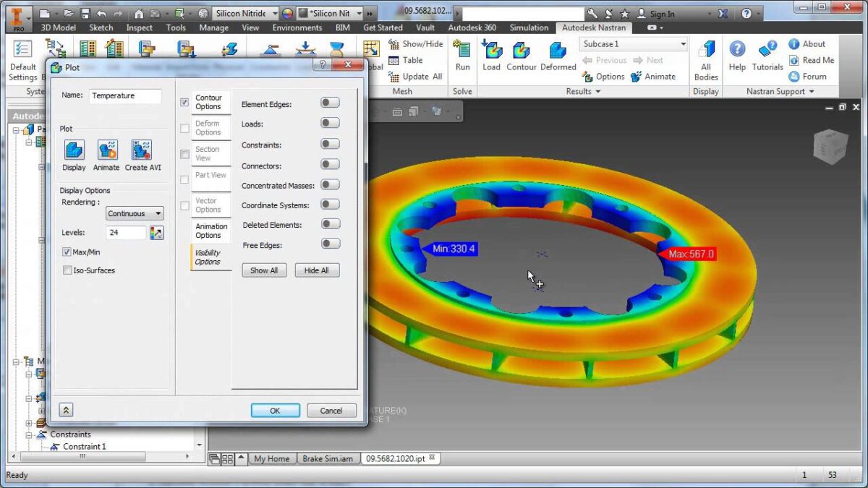Toggle the Concentrated Masses switch

[x=330, y=184]
